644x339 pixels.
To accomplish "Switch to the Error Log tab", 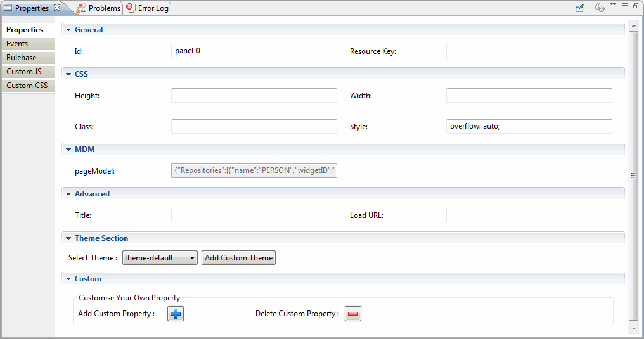I will coord(148,8).
